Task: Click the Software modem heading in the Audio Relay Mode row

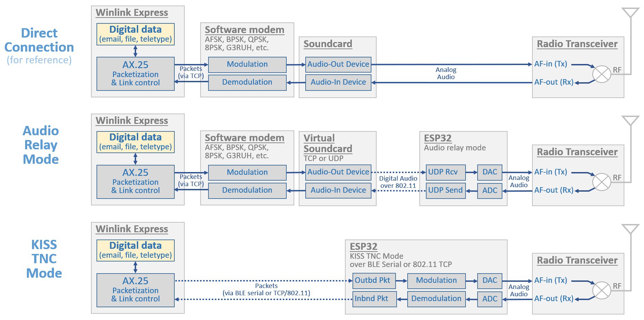Action: click(x=245, y=138)
